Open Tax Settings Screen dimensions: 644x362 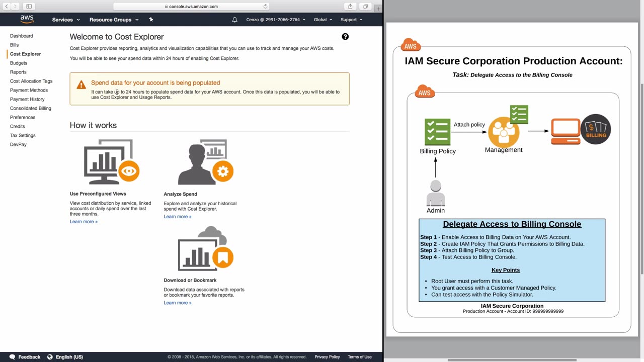[x=23, y=136]
